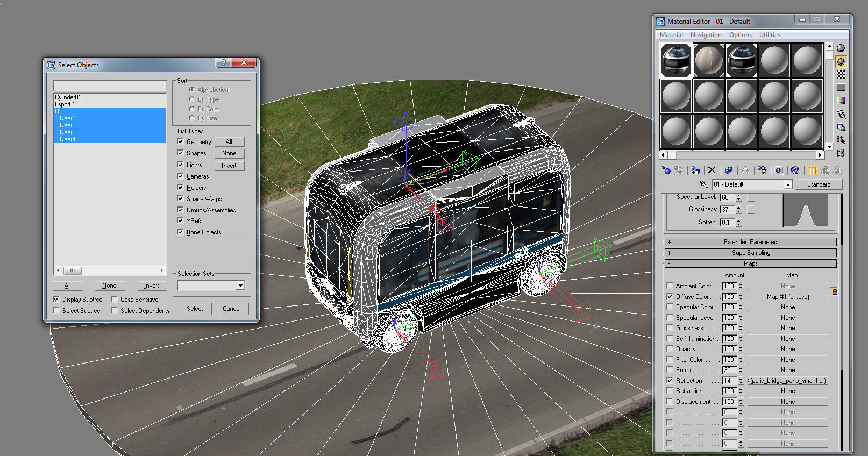The height and width of the screenshot is (456, 868).
Task: Uncheck Shapes list type
Action: click(x=181, y=153)
